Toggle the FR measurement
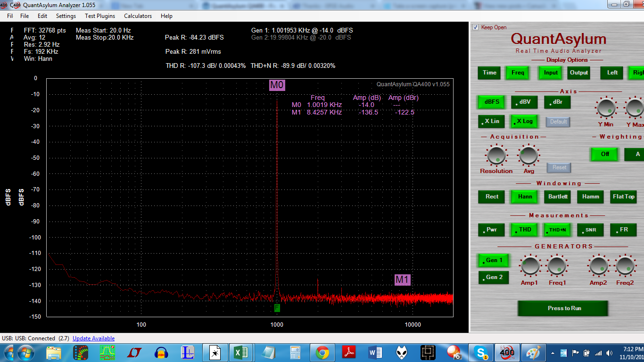The height and width of the screenshot is (362, 644). pos(624,230)
